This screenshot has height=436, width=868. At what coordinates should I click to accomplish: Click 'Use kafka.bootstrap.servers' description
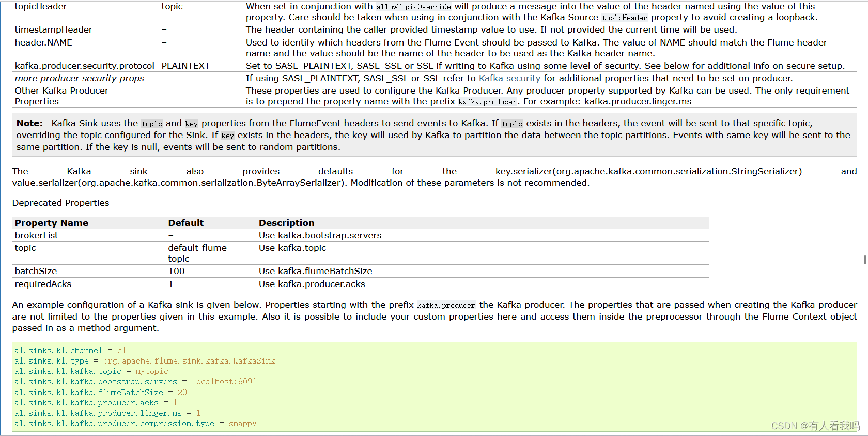320,235
